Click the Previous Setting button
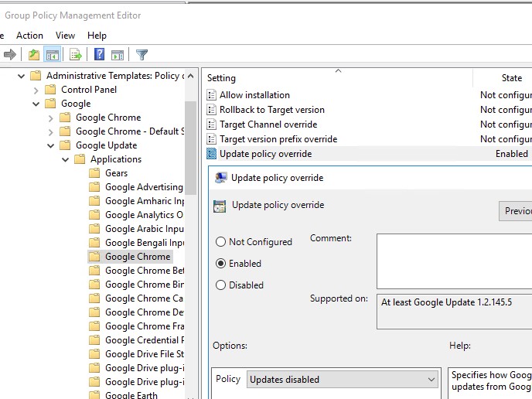532x399 pixels. tap(515, 210)
